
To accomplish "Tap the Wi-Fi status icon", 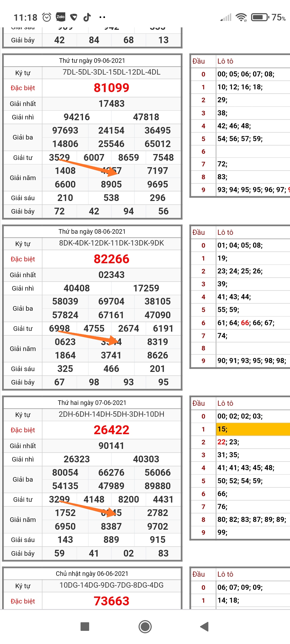I will coord(241,17).
